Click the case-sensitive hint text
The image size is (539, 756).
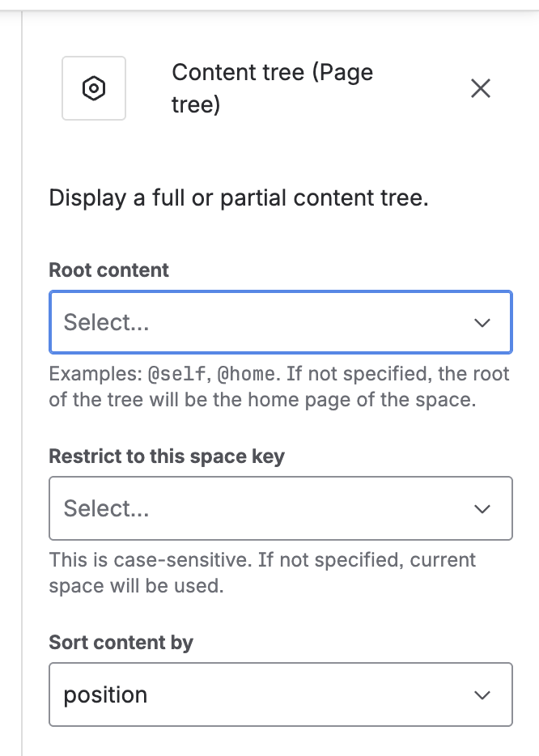tap(262, 572)
